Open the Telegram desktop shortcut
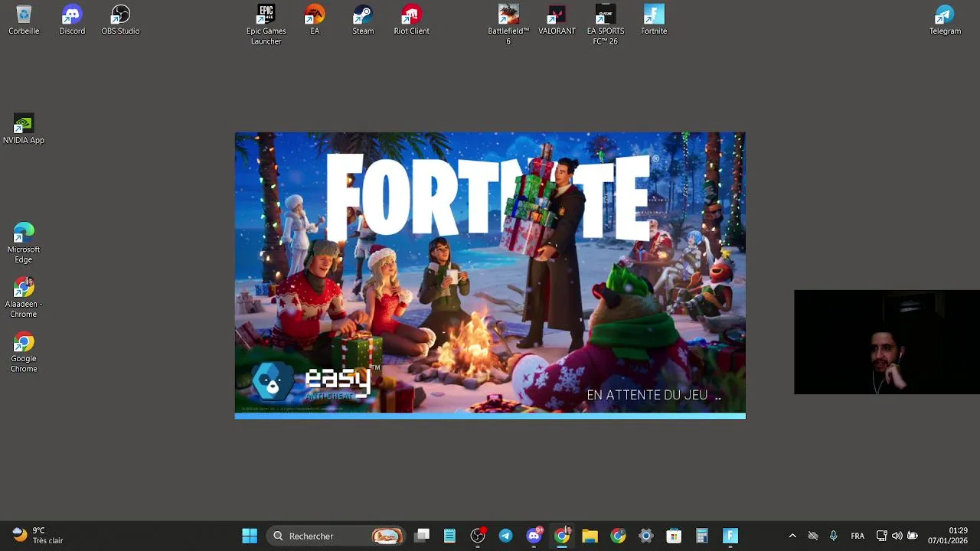Viewport: 980px width, 551px height. click(945, 20)
